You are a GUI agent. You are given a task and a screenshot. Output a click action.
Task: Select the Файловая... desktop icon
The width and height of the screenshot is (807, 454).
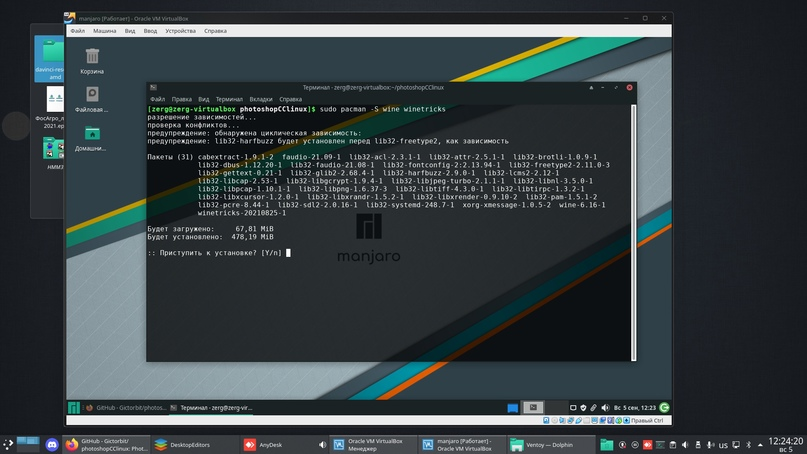pos(92,99)
